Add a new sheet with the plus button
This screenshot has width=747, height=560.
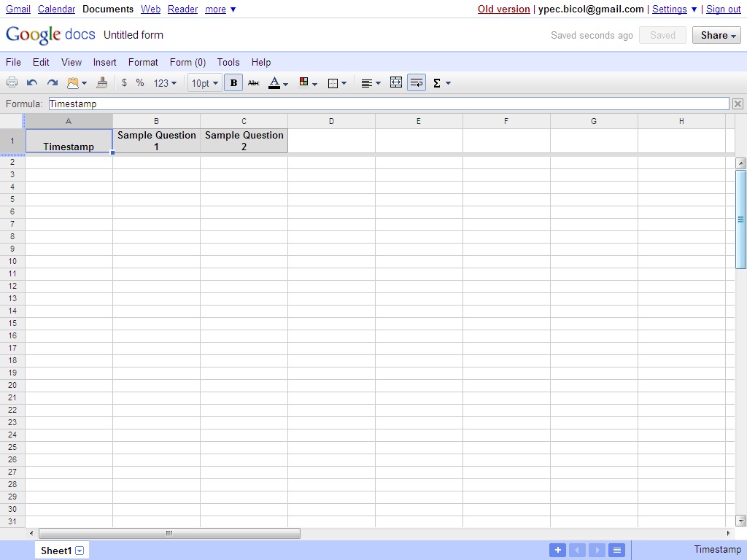(x=557, y=550)
